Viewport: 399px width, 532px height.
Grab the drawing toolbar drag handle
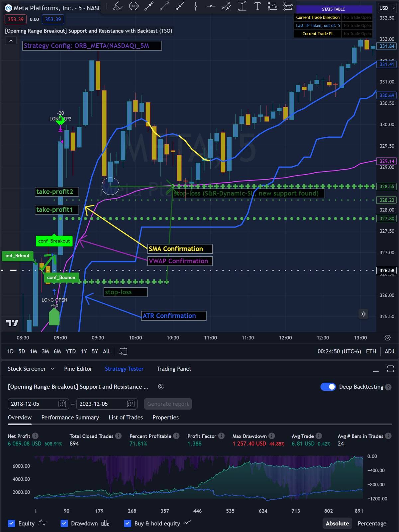pyautogui.click(x=105, y=6)
